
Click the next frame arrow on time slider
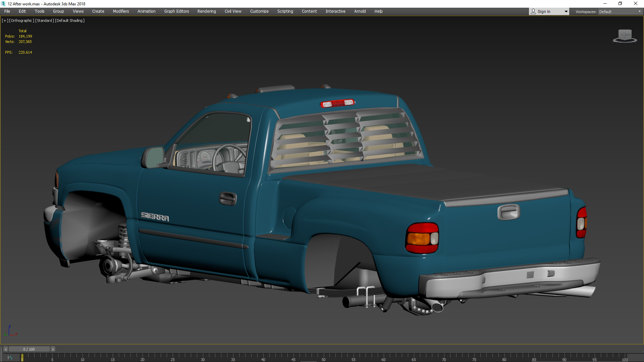pos(53,349)
